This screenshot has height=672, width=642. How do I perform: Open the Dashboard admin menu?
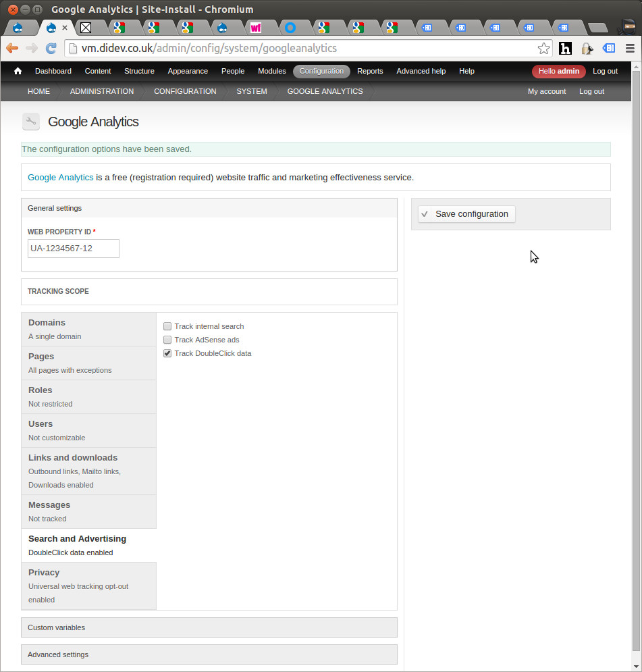coord(53,71)
